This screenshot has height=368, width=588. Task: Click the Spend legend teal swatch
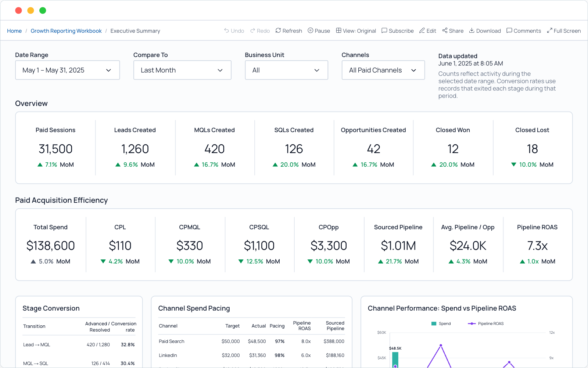click(434, 324)
